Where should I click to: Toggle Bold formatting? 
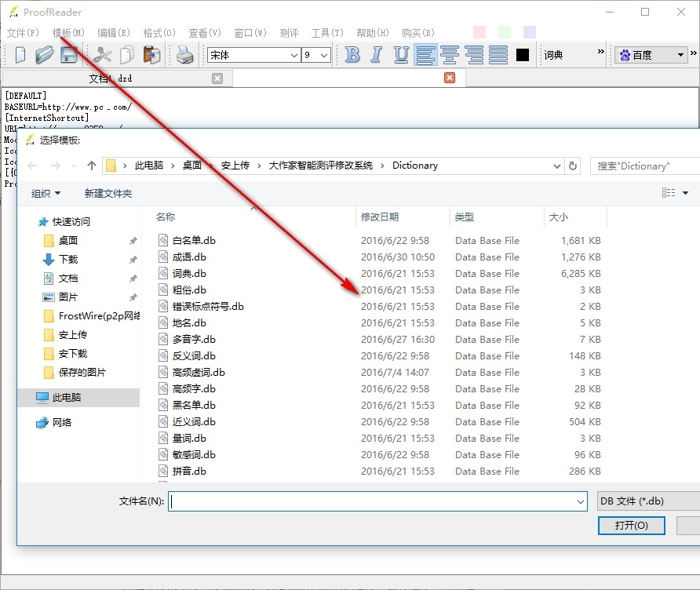[x=352, y=55]
